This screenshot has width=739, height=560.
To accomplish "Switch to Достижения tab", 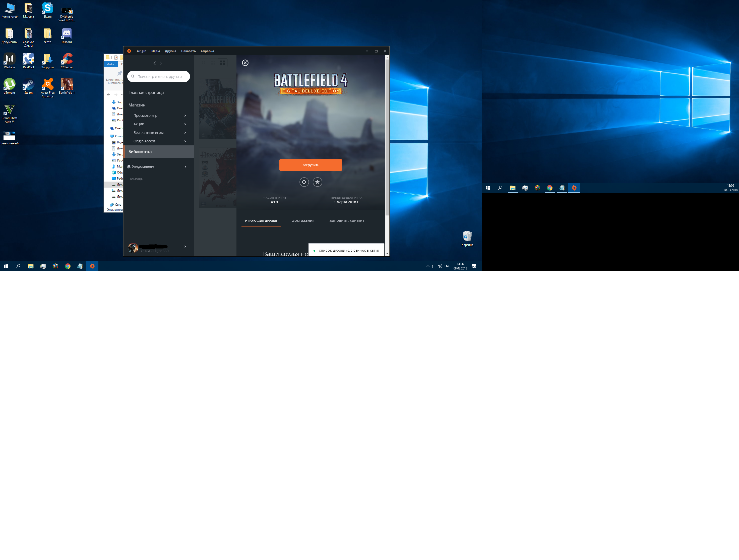I will [x=303, y=221].
